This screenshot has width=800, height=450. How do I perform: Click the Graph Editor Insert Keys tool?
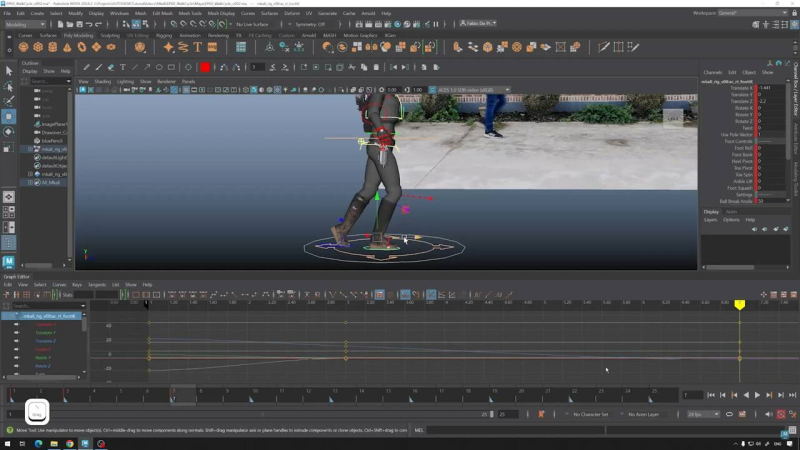tap(16, 295)
